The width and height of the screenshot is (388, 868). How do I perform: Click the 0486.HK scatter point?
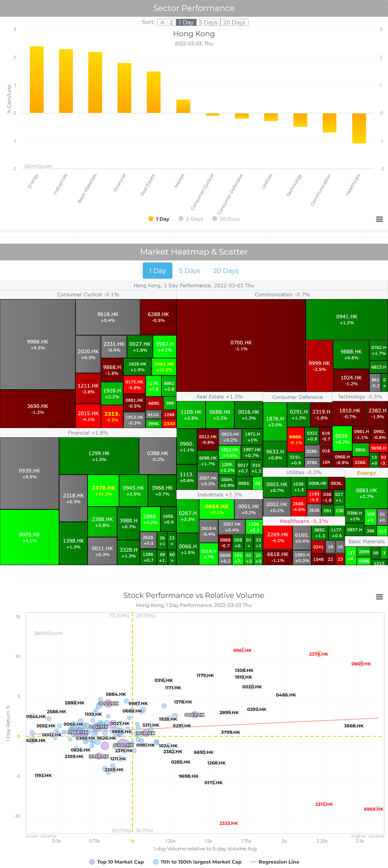(286, 694)
